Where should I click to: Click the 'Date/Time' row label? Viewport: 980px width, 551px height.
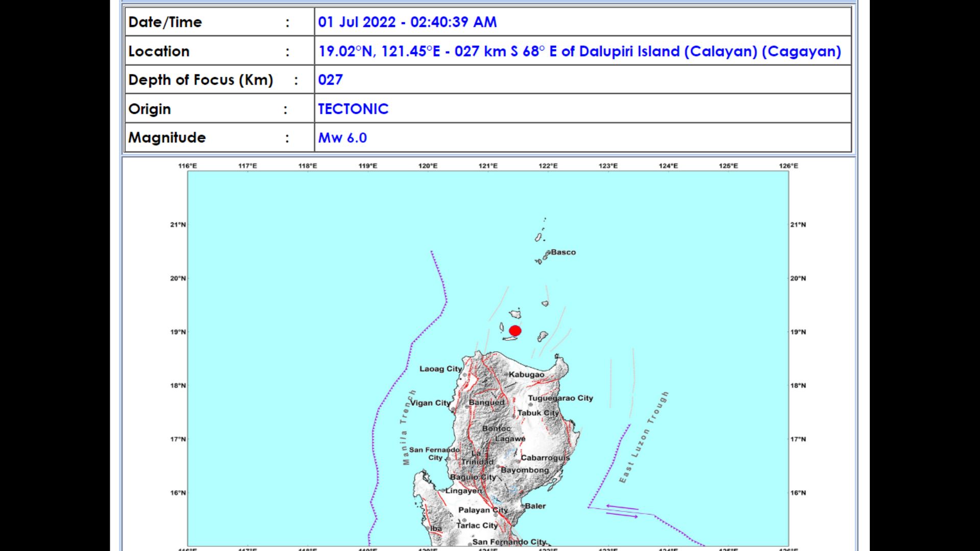tap(165, 22)
